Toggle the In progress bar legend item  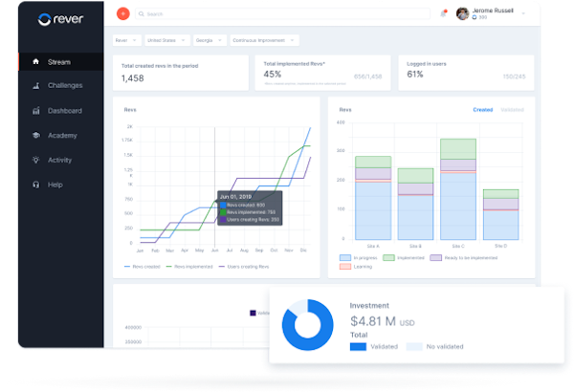(x=358, y=258)
